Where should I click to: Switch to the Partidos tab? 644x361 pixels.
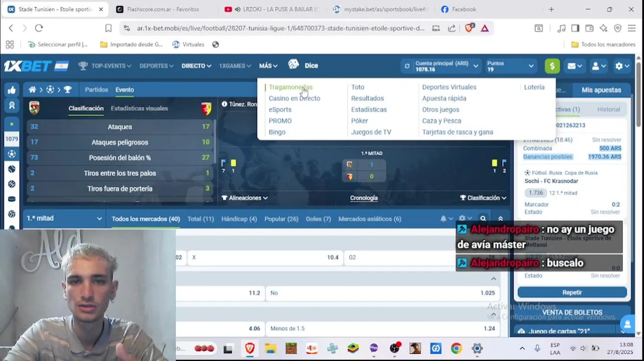tap(96, 90)
